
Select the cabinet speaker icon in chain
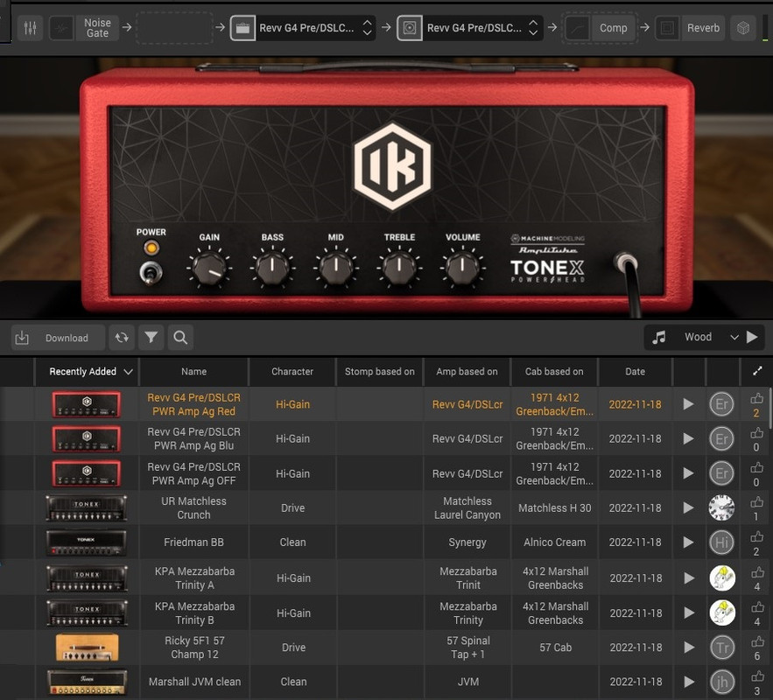click(410, 28)
